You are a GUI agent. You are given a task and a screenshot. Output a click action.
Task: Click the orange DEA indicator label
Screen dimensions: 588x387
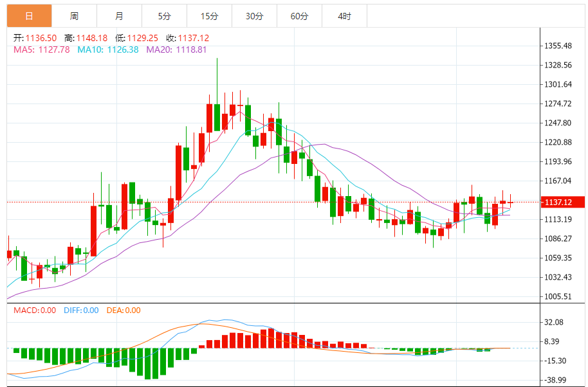pos(124,310)
